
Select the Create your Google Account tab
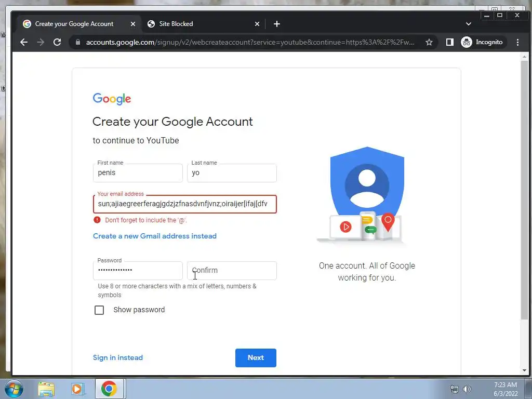(x=79, y=24)
